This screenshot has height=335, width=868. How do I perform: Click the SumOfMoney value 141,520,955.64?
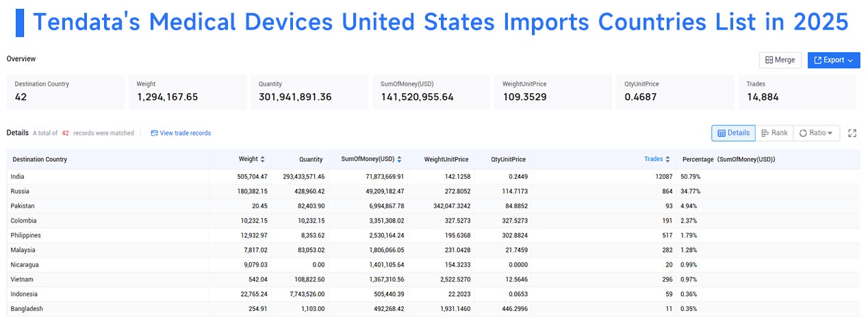[418, 97]
